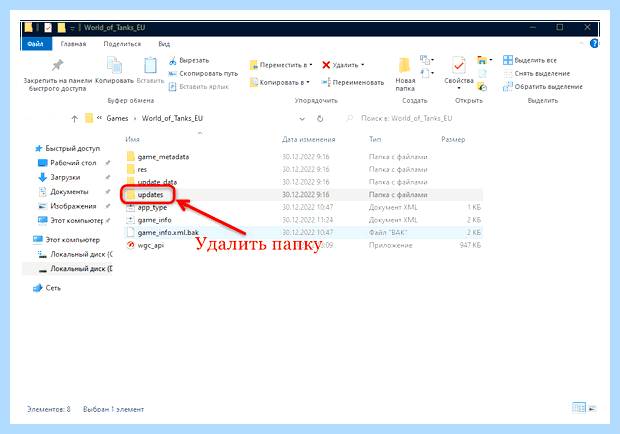Open Быстрый доступ in the sidebar
The height and width of the screenshot is (434, 620).
coord(67,149)
